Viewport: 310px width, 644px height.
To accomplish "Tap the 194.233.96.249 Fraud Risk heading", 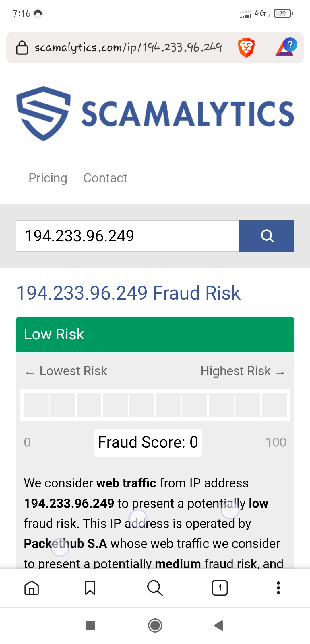I will tap(128, 293).
